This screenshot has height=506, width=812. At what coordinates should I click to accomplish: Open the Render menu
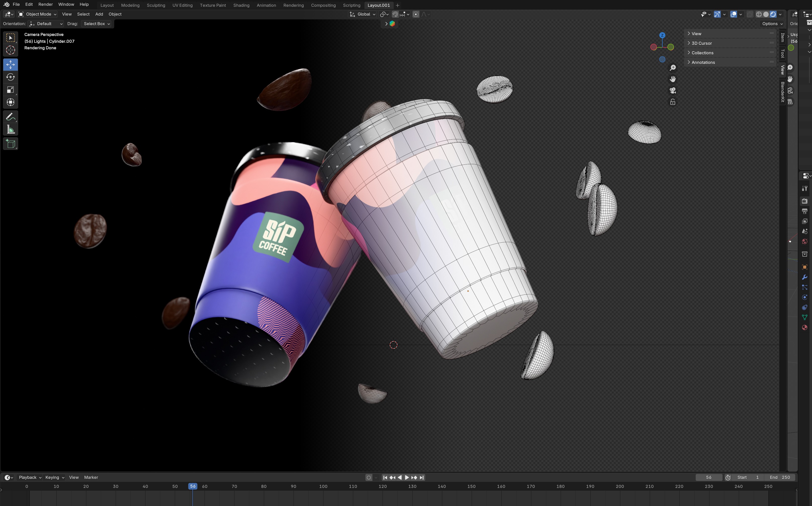(45, 4)
